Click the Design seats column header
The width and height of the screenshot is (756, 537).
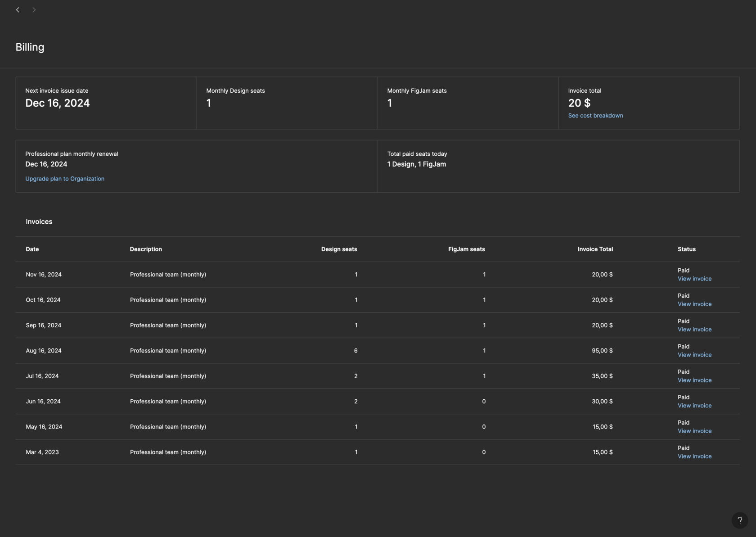pyautogui.click(x=339, y=249)
